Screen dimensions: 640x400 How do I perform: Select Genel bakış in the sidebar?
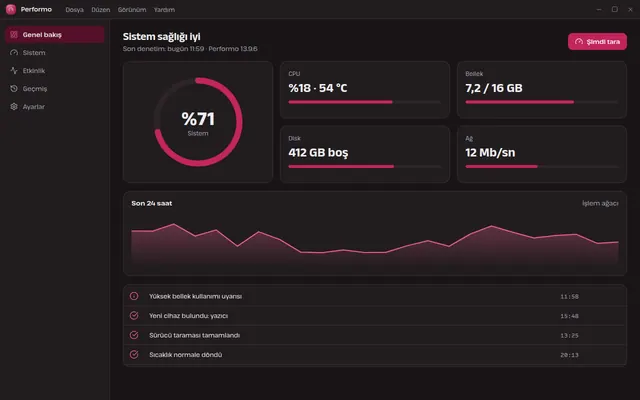click(55, 35)
